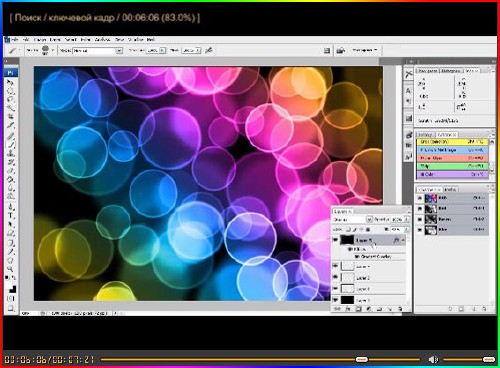Viewport: 500px width, 368px height.
Task: Click the layer style fx icon in Layers panel
Action: coord(396,240)
